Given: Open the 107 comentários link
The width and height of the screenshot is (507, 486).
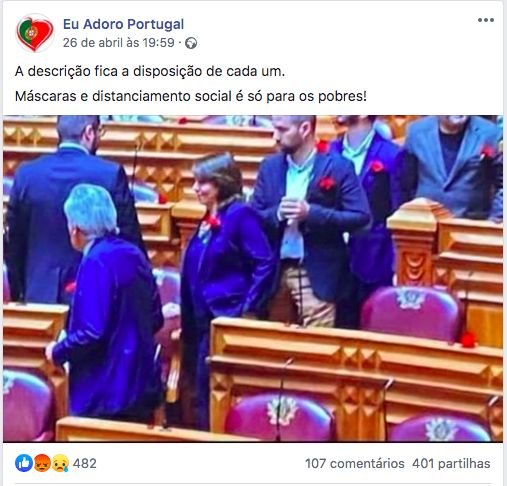Looking at the screenshot, I should click(x=355, y=463).
